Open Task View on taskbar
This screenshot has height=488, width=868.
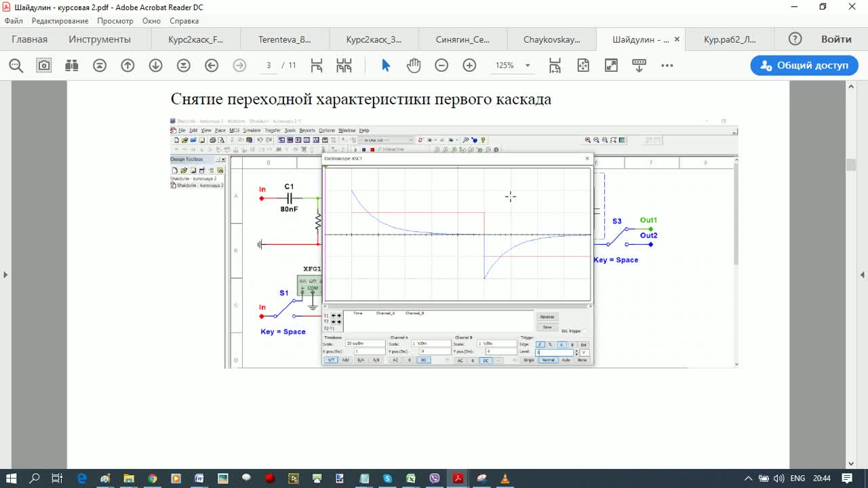pos(57,478)
